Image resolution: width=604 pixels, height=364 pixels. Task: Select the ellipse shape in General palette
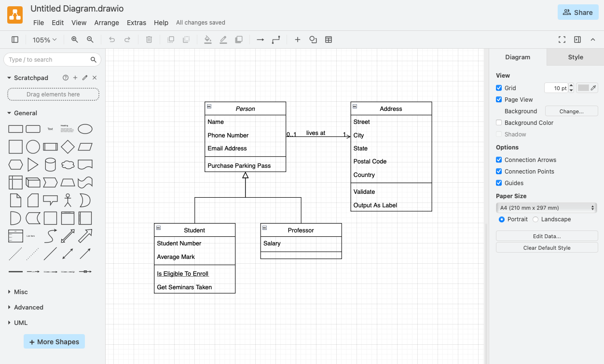point(85,129)
